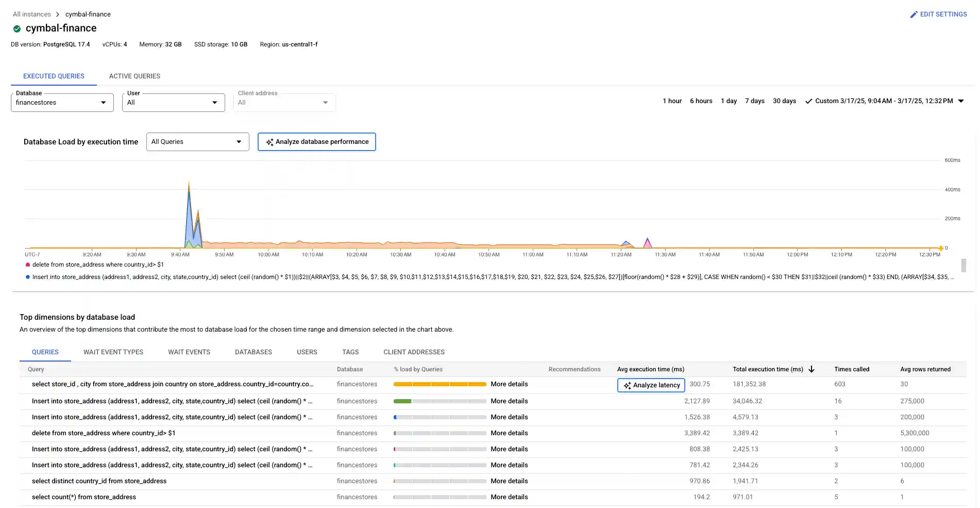Click the sparkle icon on Analyze database performance
Viewport: 980px width, 508px height.
click(x=269, y=141)
